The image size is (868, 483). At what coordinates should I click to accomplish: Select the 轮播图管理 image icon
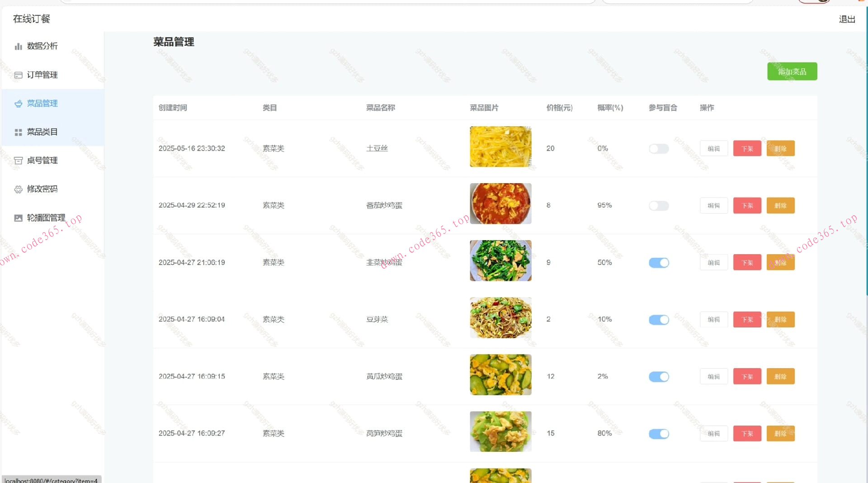pyautogui.click(x=18, y=218)
